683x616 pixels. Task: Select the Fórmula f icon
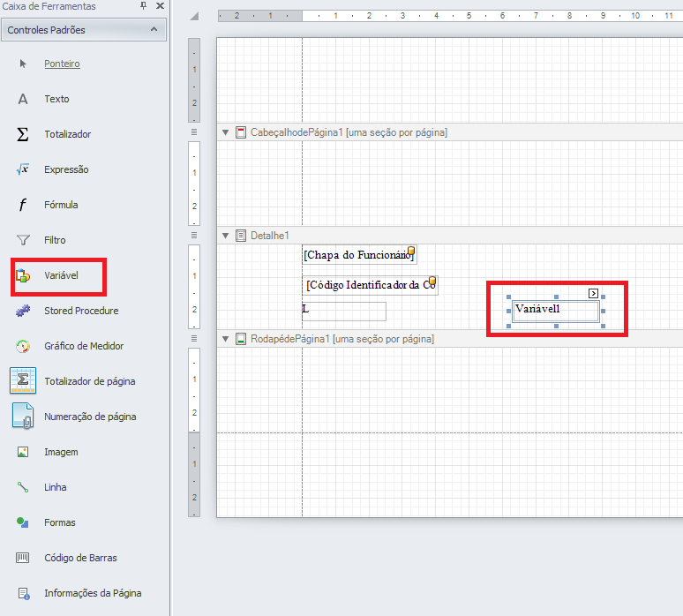[23, 205]
